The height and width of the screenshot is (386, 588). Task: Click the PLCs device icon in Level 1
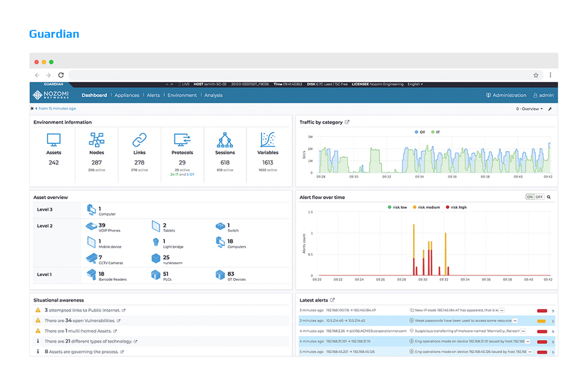(156, 275)
